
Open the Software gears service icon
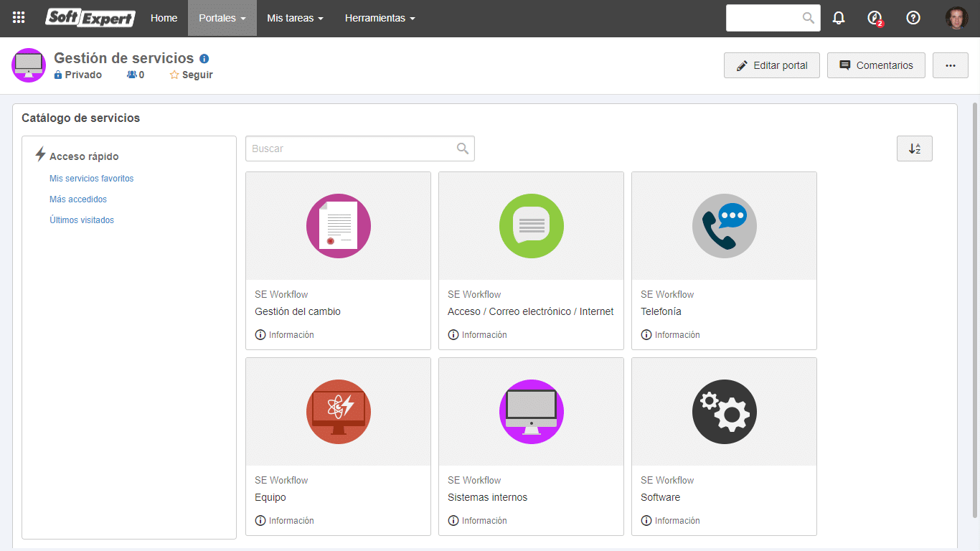(x=725, y=412)
